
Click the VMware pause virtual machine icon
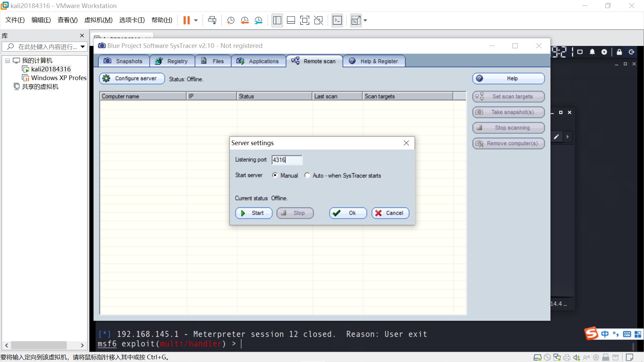click(x=186, y=20)
